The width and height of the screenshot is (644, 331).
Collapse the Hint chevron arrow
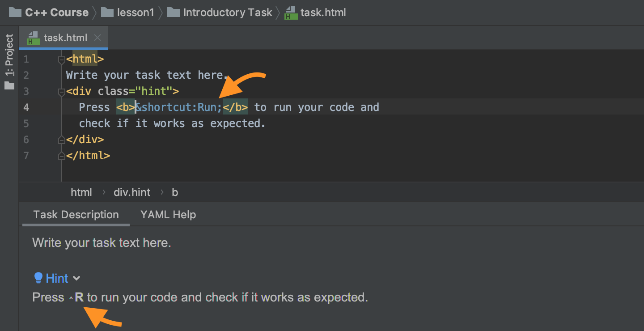coord(76,279)
